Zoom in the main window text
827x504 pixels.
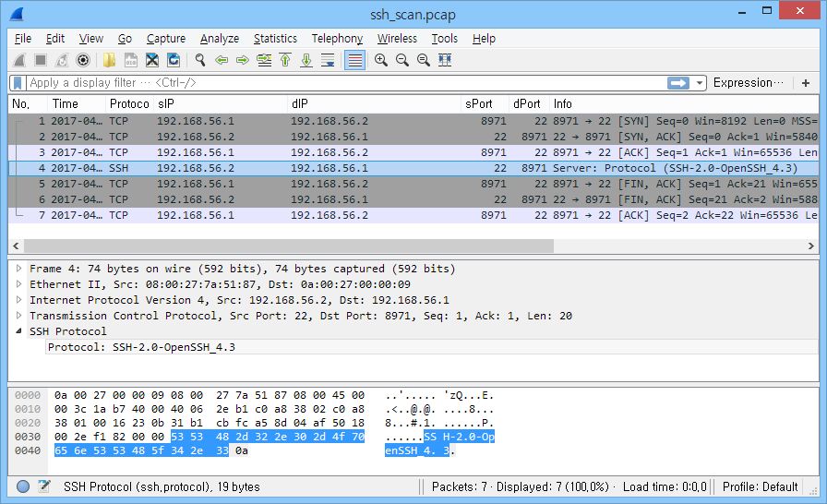coord(381,60)
